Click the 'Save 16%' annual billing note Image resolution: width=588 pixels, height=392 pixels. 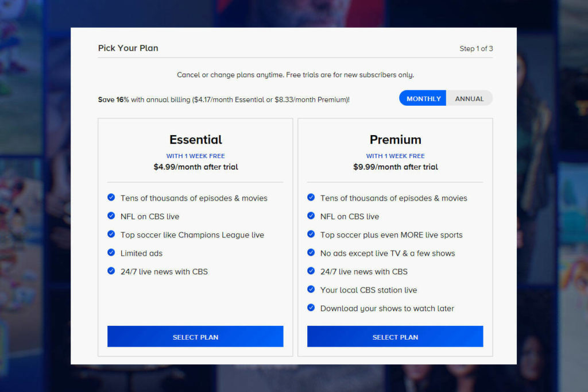(223, 99)
